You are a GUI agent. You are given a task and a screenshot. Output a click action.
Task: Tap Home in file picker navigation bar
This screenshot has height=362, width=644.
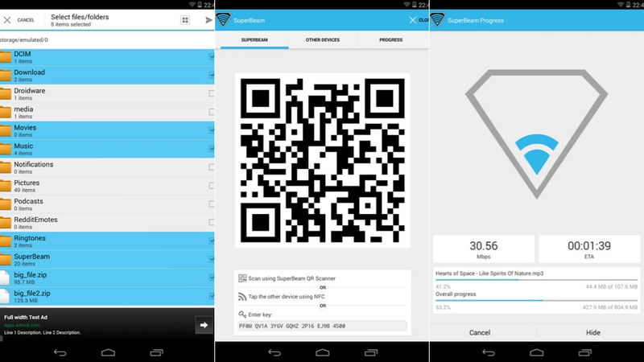pyautogui.click(x=108, y=352)
